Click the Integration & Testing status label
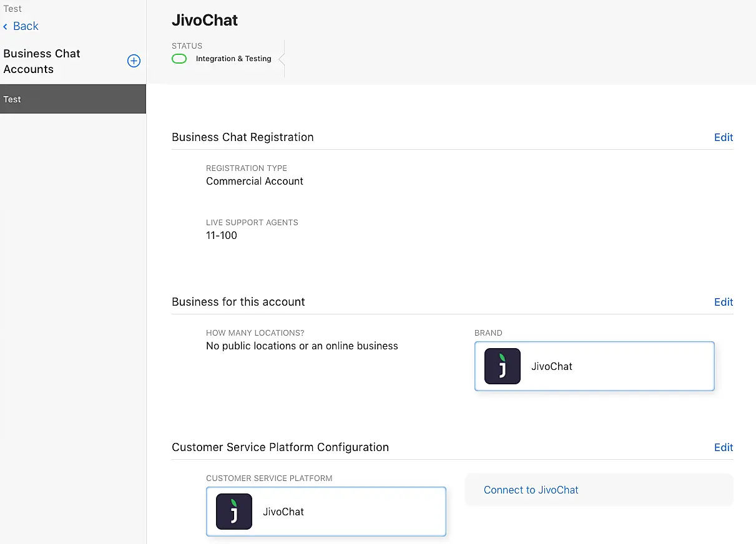This screenshot has height=544, width=756. tap(233, 59)
